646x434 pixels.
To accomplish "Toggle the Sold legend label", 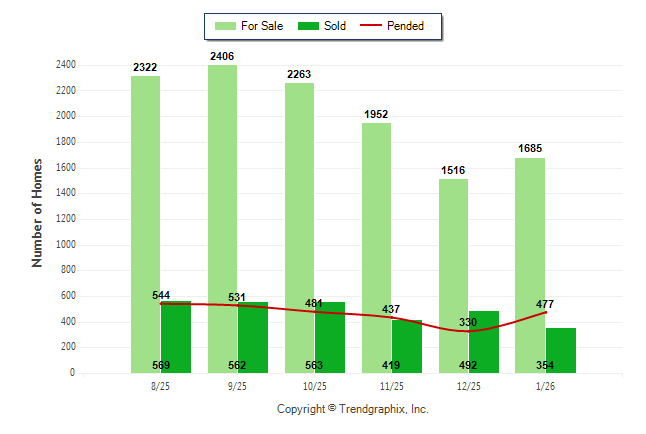I will point(335,26).
